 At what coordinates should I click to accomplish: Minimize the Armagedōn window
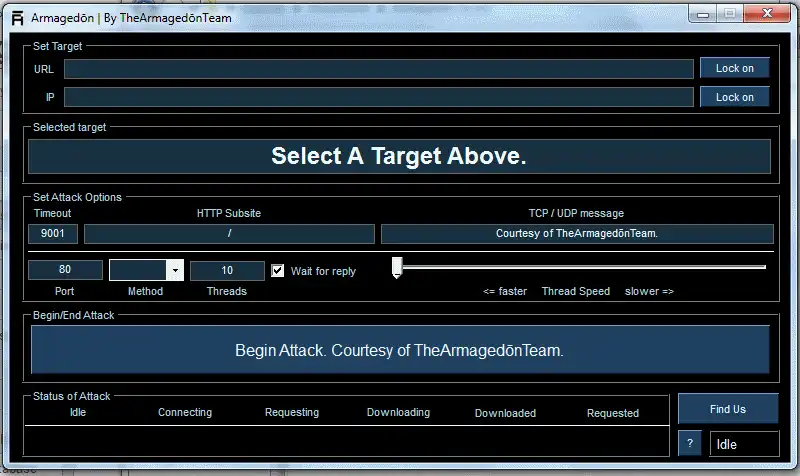point(703,14)
